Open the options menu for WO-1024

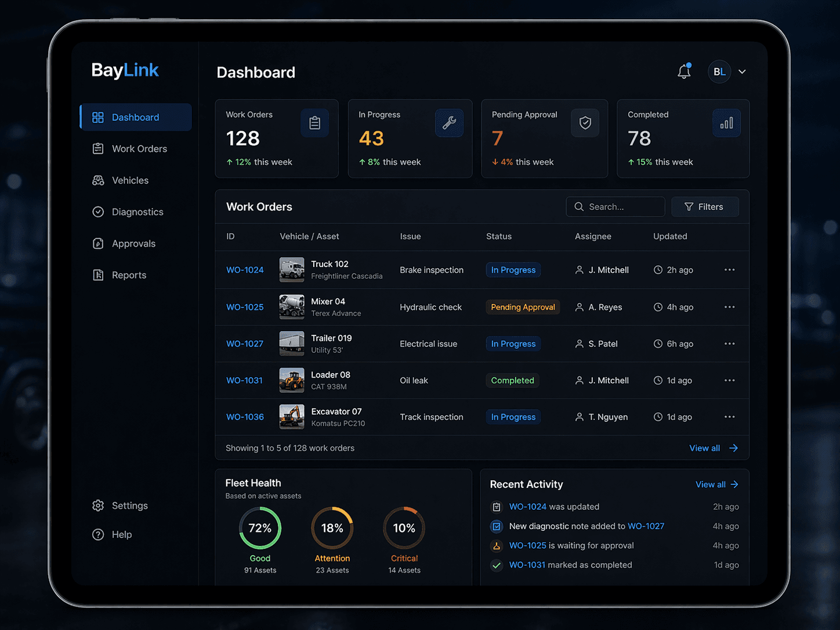coord(729,270)
